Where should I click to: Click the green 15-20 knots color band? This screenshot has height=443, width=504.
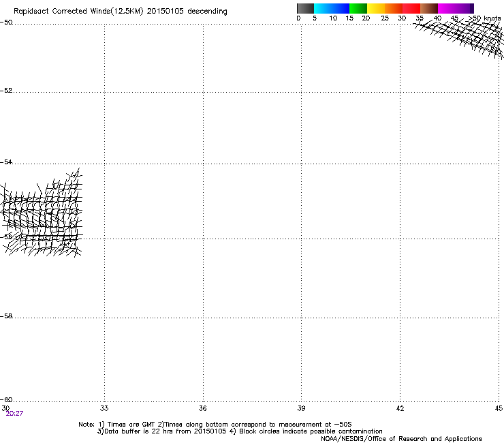coord(358,8)
